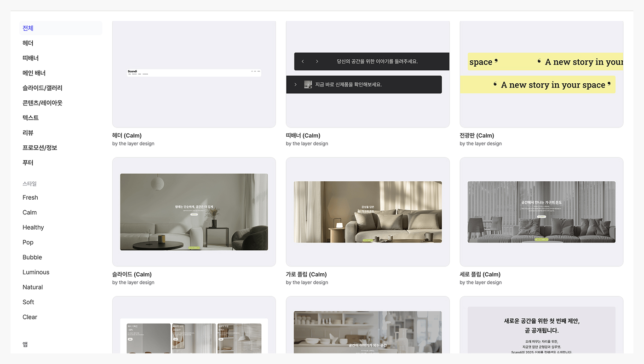This screenshot has height=364, width=644.
Task: Click 'by the layer design' under 헤더 (Calm)
Action: pyautogui.click(x=133, y=144)
